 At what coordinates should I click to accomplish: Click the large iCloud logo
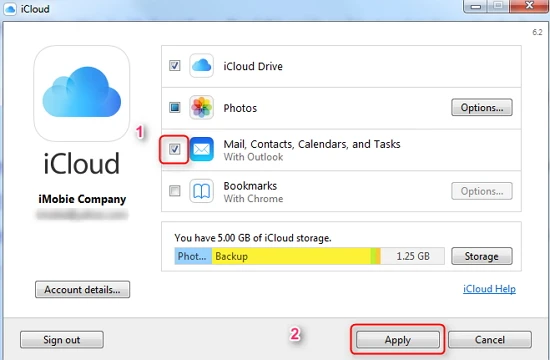pos(82,93)
